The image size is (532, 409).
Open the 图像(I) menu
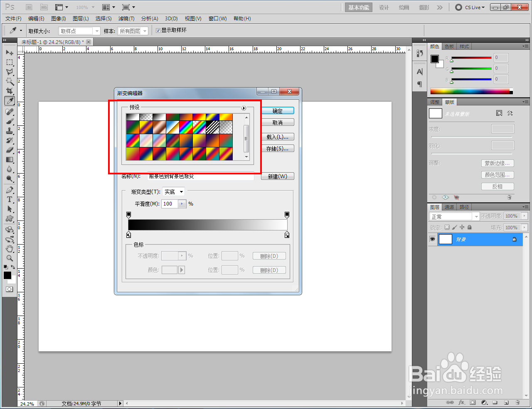(59, 19)
